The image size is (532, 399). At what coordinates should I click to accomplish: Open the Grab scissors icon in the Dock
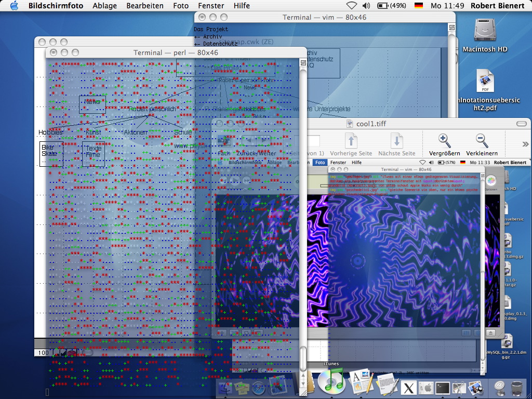(459, 388)
